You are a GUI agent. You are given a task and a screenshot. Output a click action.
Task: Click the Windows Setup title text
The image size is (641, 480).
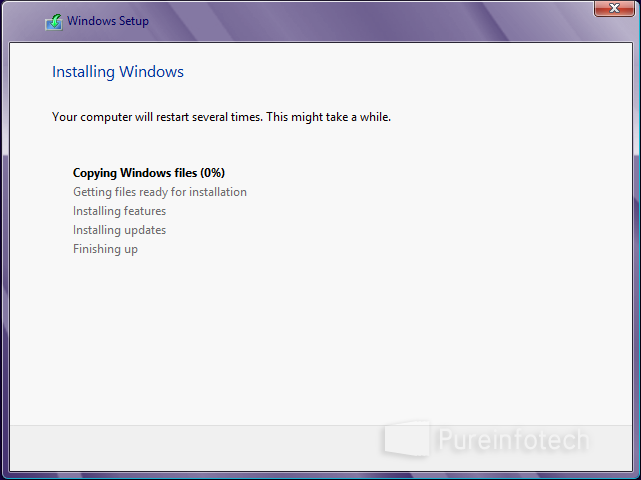click(x=108, y=21)
